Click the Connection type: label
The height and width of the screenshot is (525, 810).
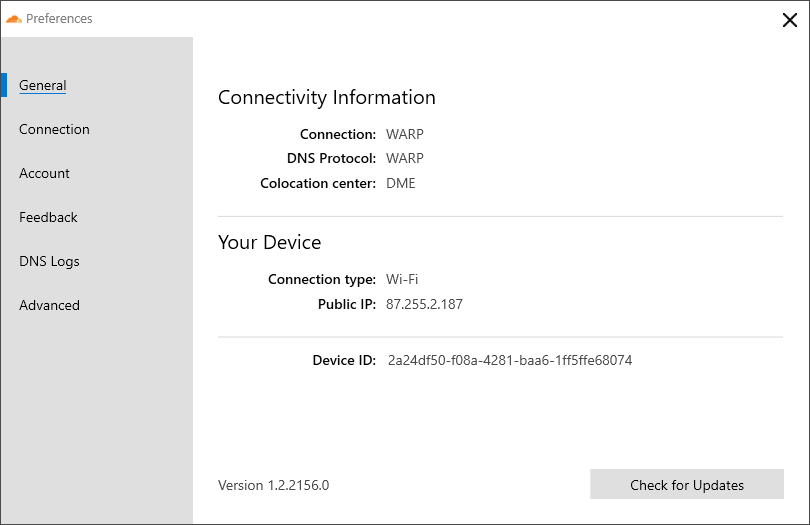pyautogui.click(x=322, y=280)
